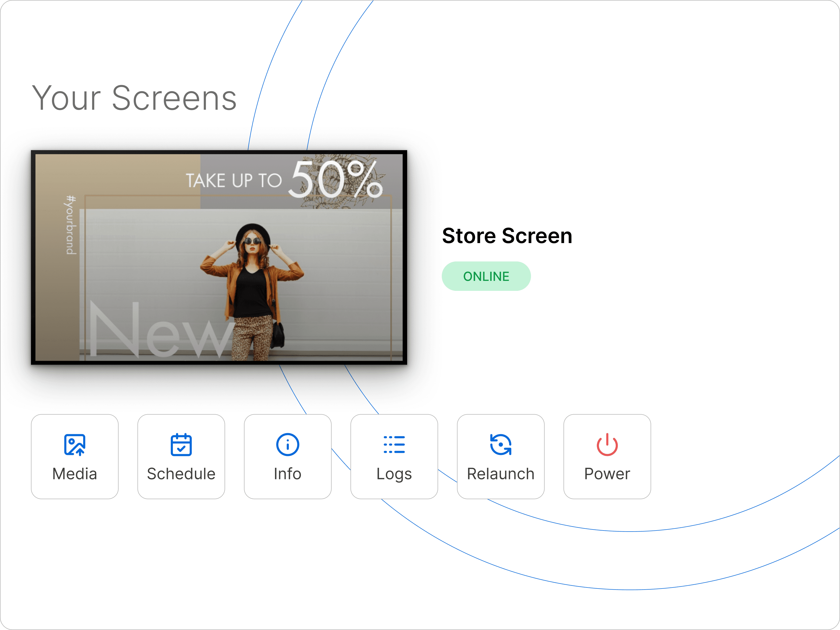Click the #yourbrand text in preview
840x630 pixels.
71,225
